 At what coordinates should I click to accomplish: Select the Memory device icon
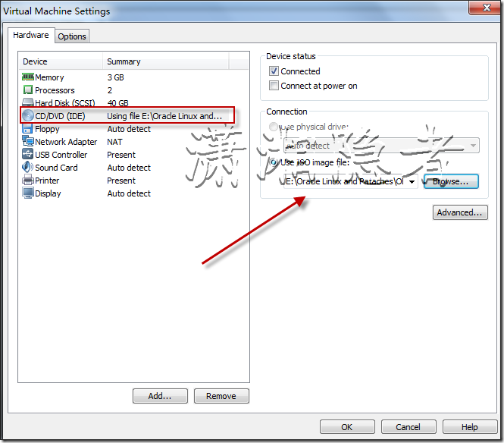click(28, 77)
